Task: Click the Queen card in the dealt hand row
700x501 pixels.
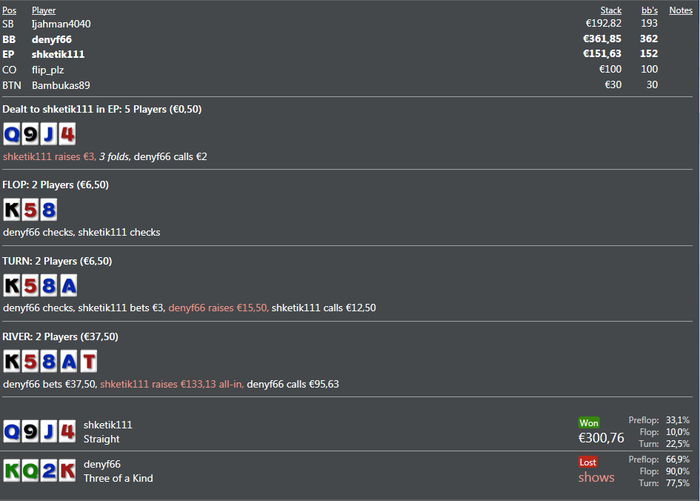Action: click(12, 133)
